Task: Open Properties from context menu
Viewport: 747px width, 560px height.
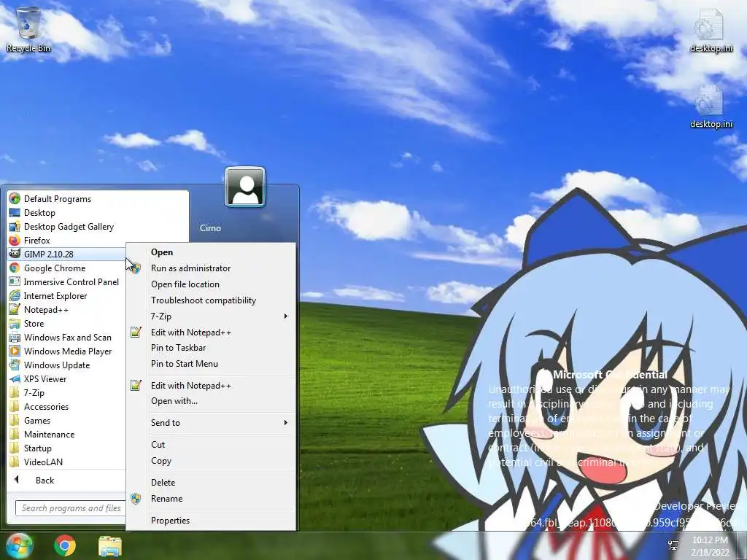Action: tap(212, 521)
